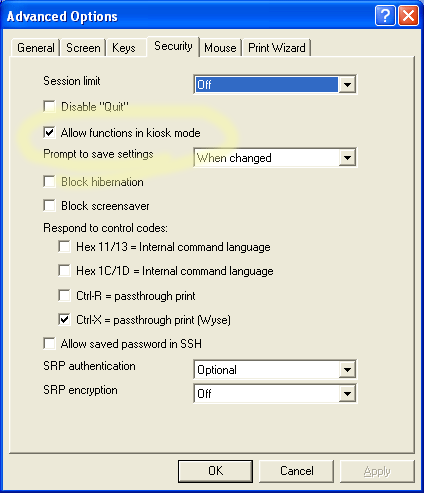
Task: Tick the Block hibernation checkbox
Action: 49,182
